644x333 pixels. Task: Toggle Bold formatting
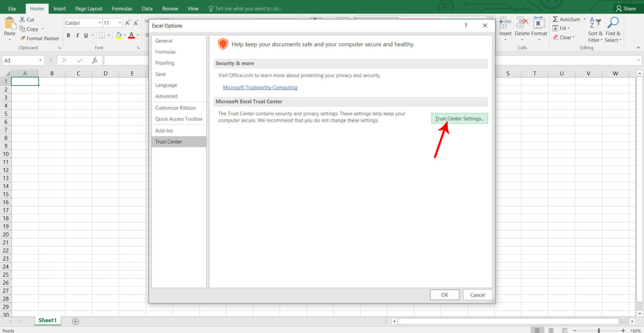point(68,35)
